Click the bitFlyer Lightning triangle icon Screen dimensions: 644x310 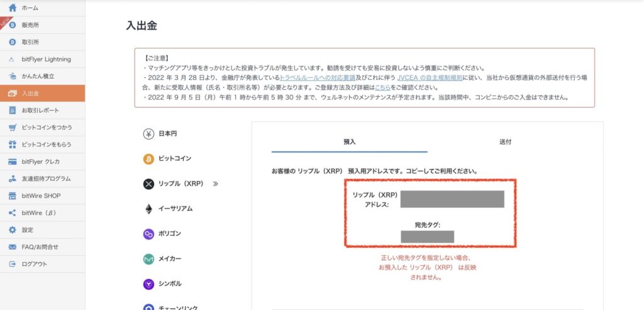coord(13,59)
